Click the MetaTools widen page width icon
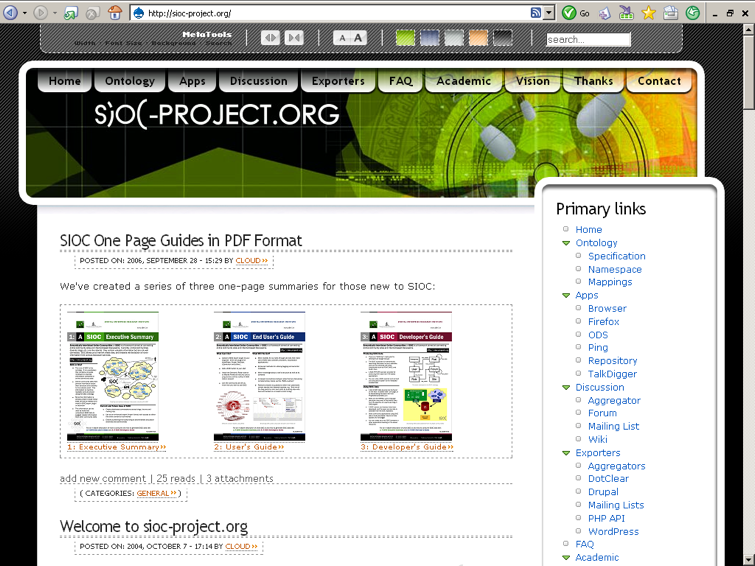Screen dimensions: 755x566 click(x=270, y=38)
